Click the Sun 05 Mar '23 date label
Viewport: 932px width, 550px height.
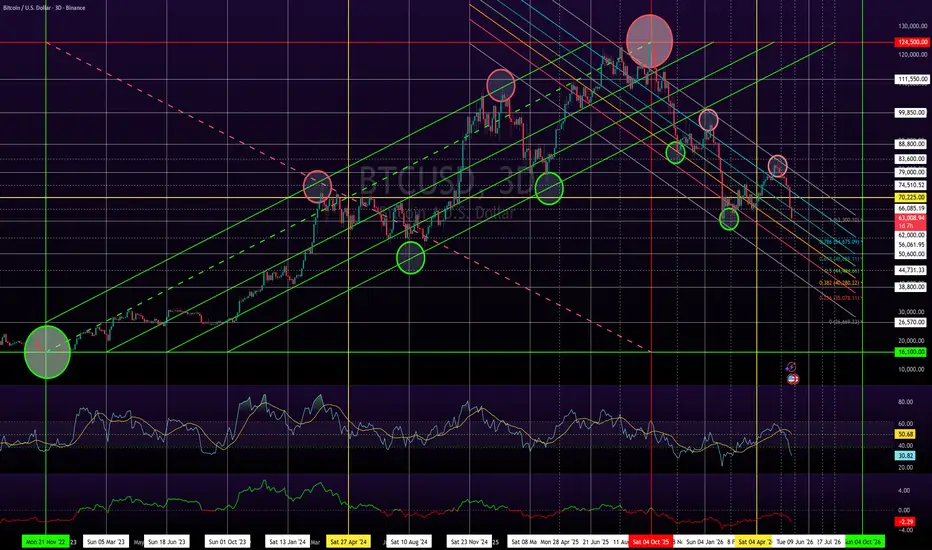pos(106,542)
